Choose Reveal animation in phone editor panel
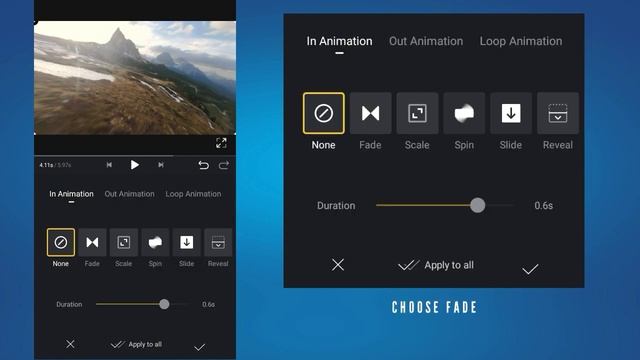The height and width of the screenshot is (360, 640). pos(218,242)
